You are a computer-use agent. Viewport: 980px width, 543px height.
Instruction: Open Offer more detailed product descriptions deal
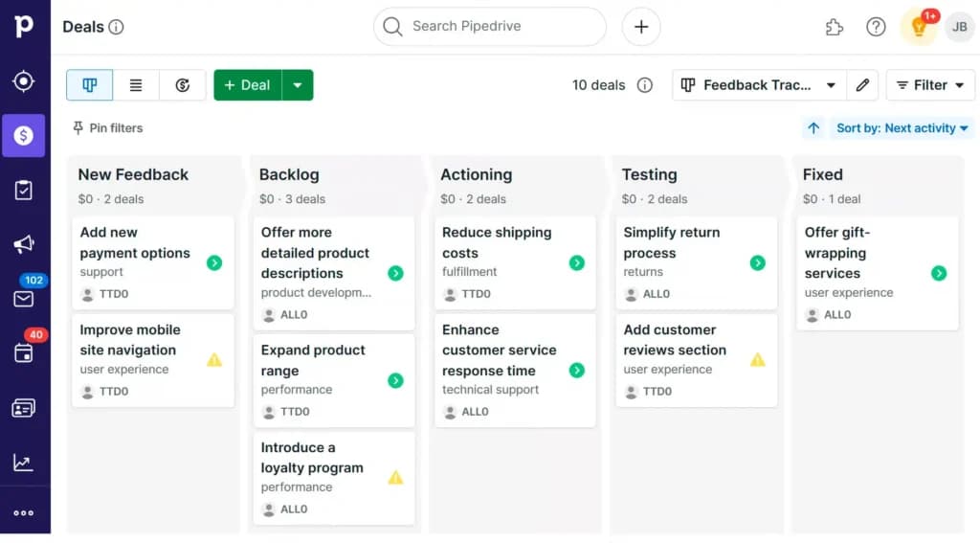tap(334, 273)
